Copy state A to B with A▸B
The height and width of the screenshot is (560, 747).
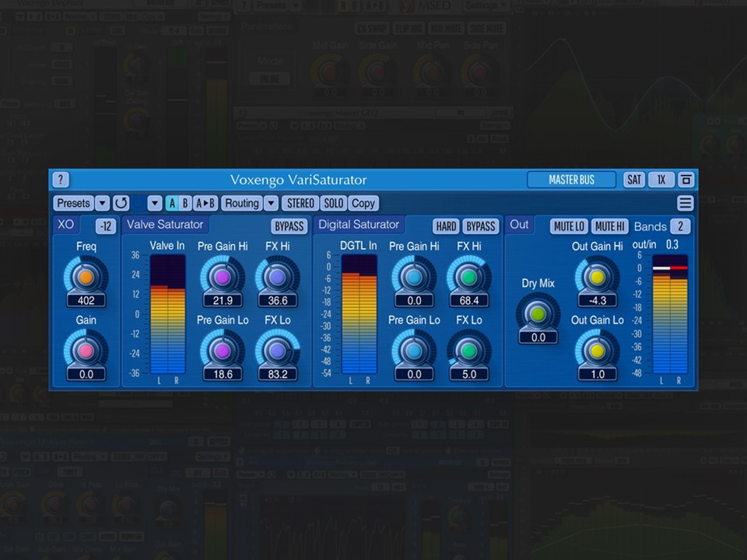point(205,203)
